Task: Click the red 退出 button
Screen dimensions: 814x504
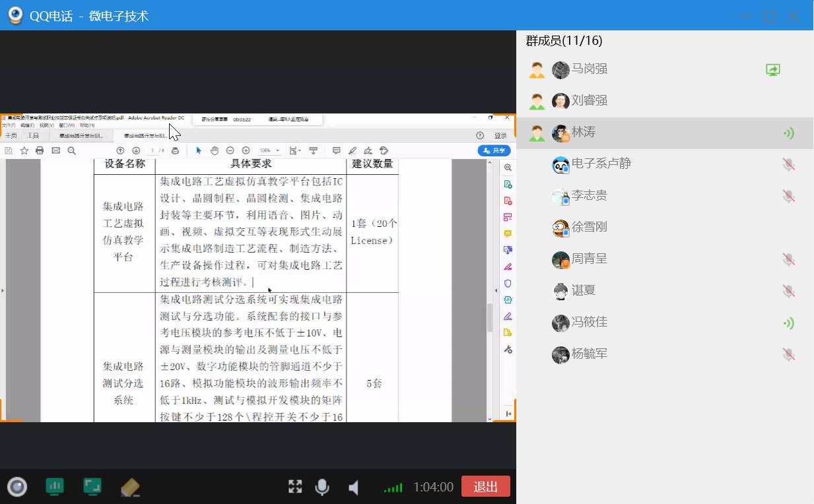Action: click(486, 487)
